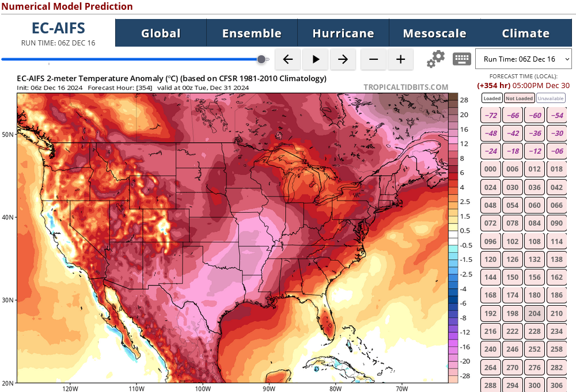Click the 'RUN TIME: 06Z DEC 16' text
Screen dimensions: 576x392
[x=58, y=43]
